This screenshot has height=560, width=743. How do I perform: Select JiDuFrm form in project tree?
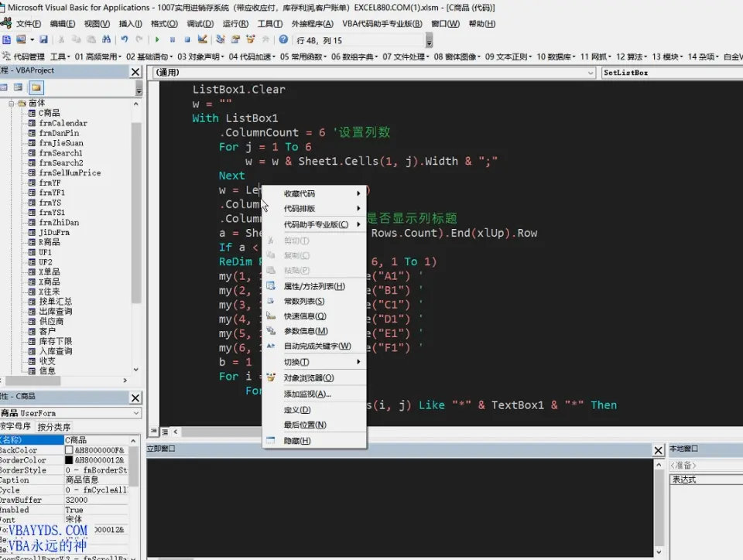pyautogui.click(x=54, y=232)
